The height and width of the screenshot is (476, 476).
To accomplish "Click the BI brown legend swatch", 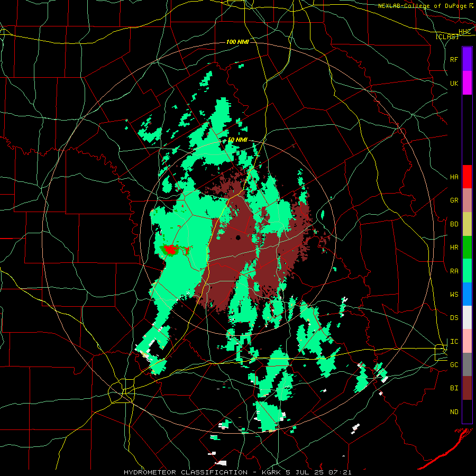I will coord(467,388).
